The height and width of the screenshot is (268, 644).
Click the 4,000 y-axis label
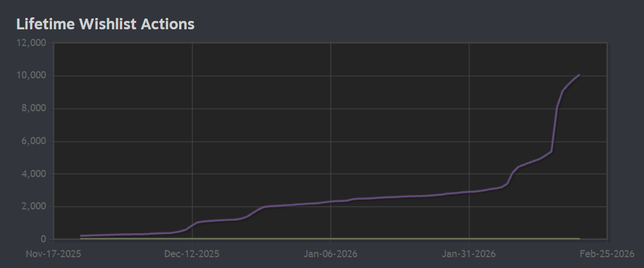point(34,173)
